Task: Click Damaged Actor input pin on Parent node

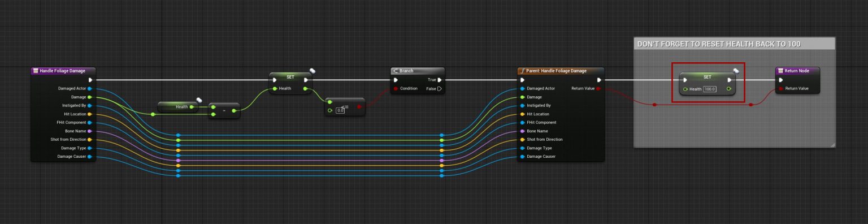Action: 522,88
